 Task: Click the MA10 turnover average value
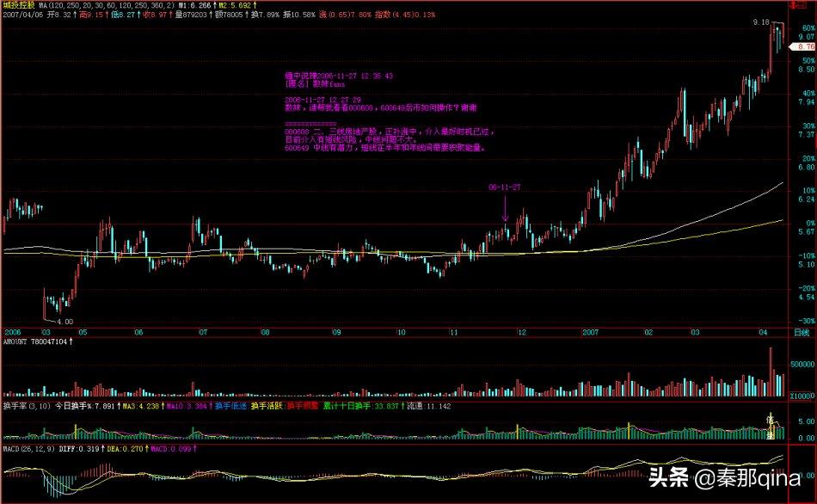coord(188,406)
